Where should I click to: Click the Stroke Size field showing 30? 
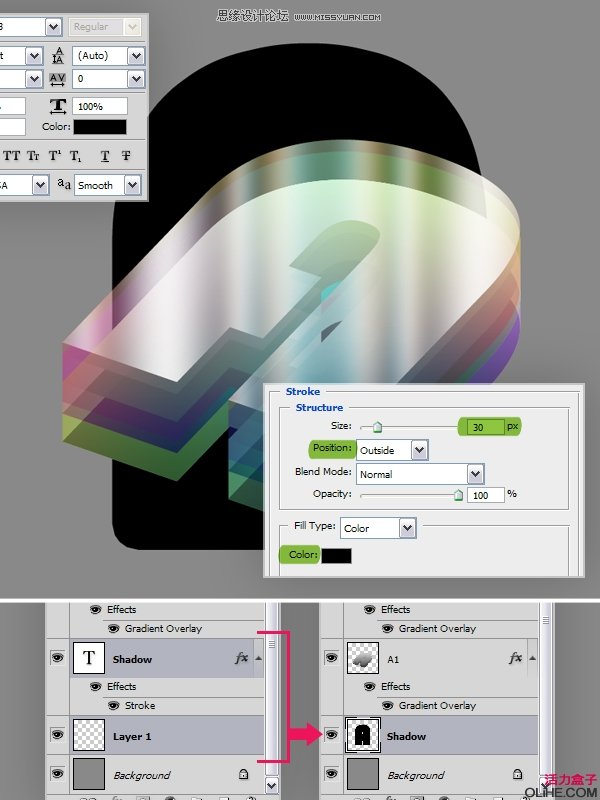point(485,427)
